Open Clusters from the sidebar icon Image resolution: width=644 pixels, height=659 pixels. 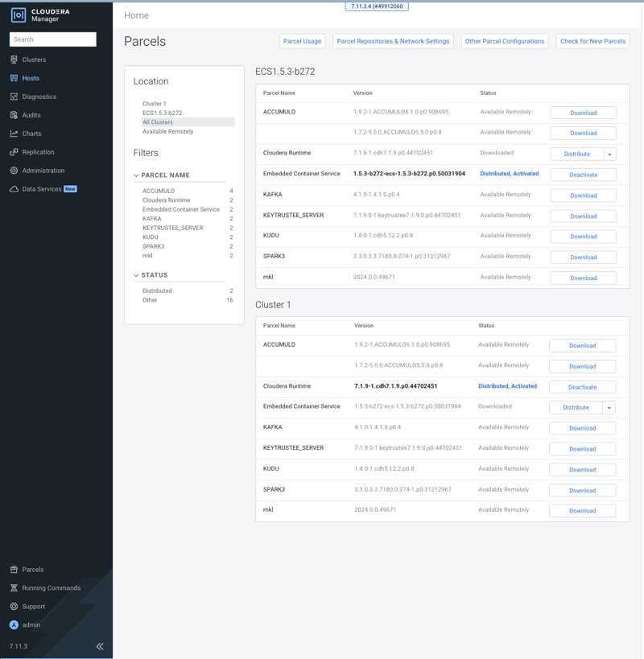(x=14, y=60)
